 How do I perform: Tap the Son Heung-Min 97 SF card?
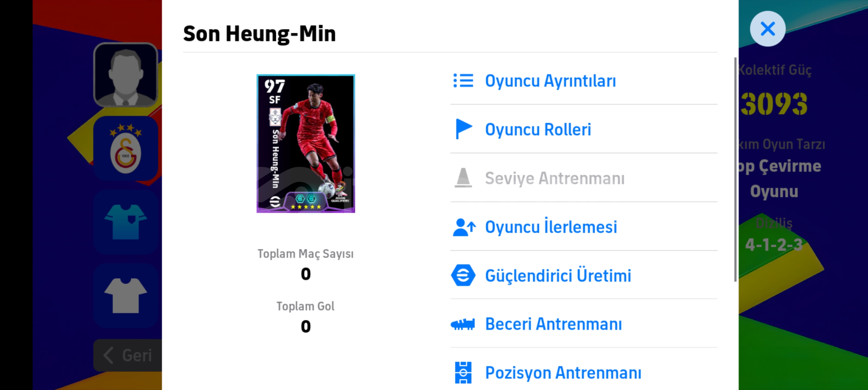pos(306,144)
